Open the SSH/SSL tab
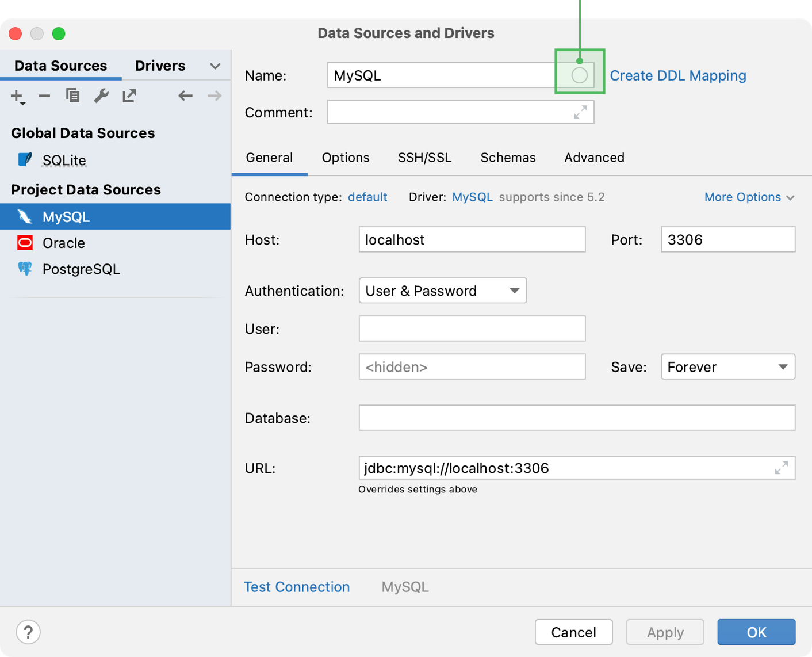Viewport: 812px width, 657px height. 424,158
